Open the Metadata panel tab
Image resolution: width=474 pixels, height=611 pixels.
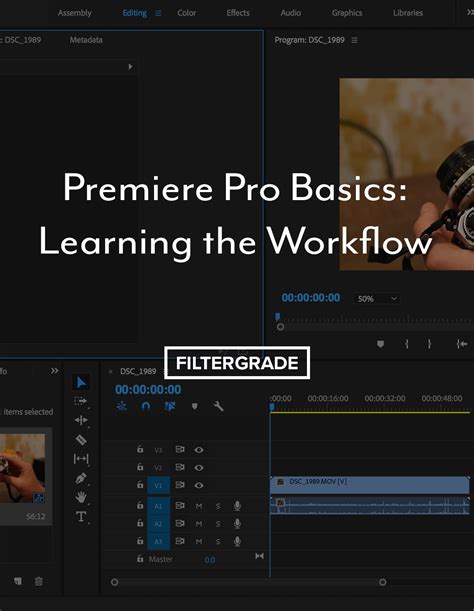(86, 40)
